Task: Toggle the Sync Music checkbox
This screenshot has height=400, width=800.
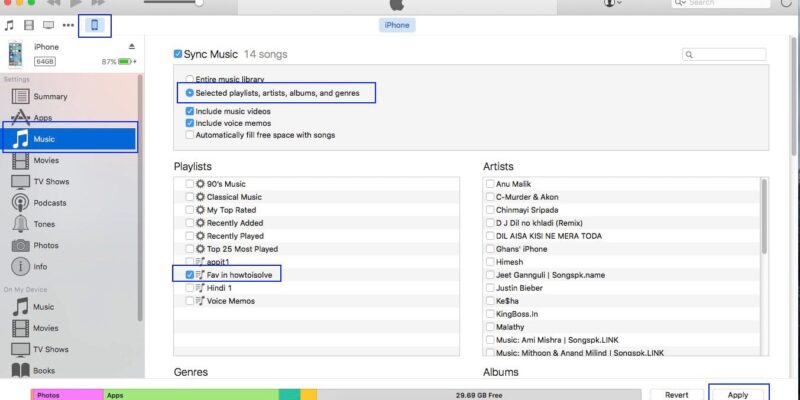Action: click(x=178, y=54)
